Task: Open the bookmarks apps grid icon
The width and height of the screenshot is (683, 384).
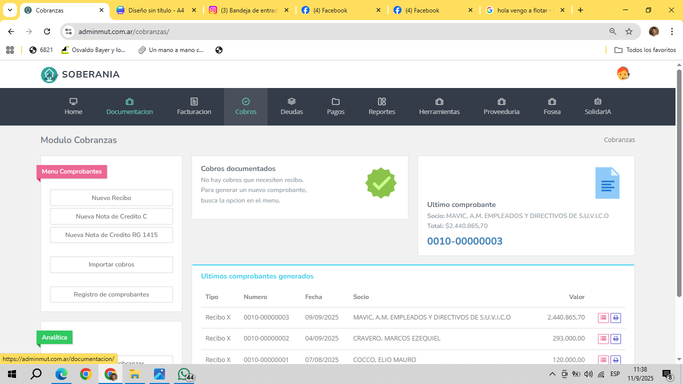Action: pyautogui.click(x=10, y=50)
